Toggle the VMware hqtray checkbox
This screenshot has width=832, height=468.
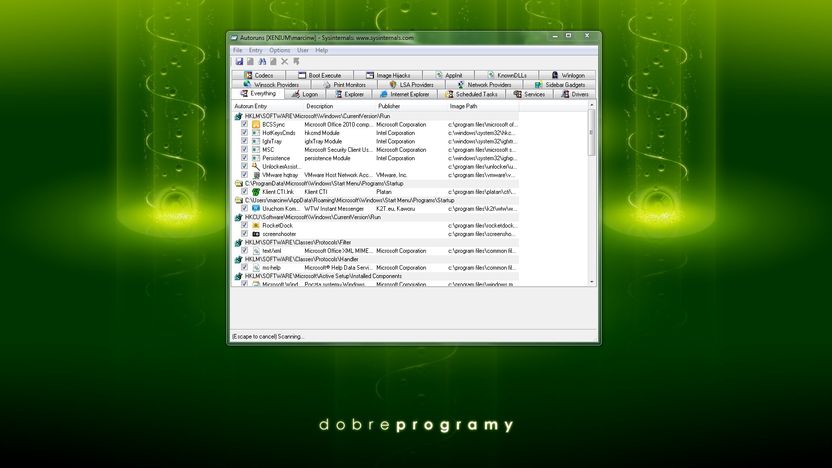[x=245, y=175]
